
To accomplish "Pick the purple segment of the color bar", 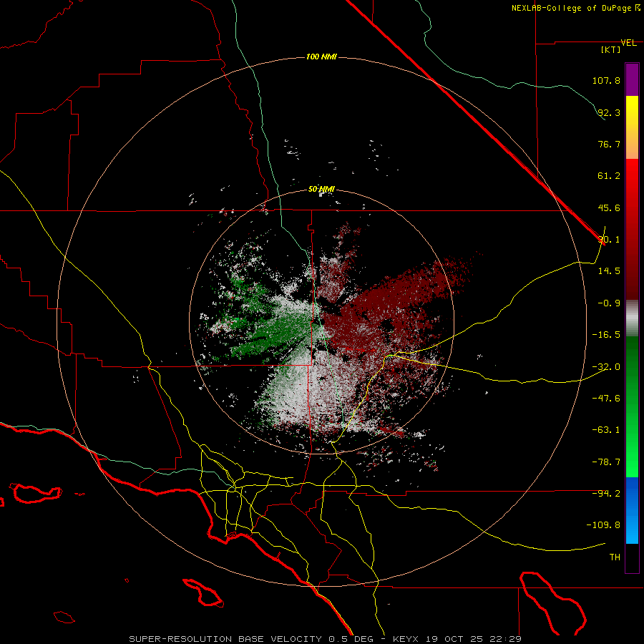I will coord(632,79).
